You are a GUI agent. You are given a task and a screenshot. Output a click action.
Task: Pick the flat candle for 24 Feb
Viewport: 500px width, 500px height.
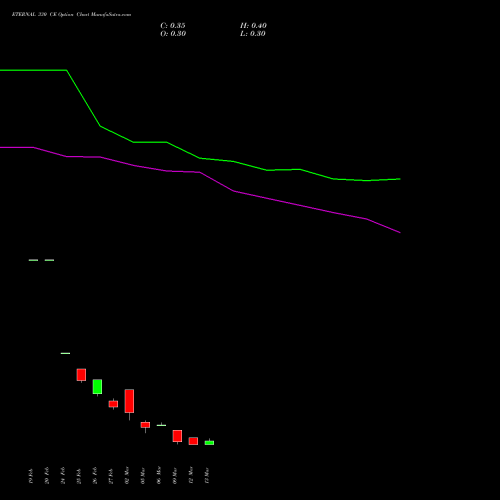[65, 353]
